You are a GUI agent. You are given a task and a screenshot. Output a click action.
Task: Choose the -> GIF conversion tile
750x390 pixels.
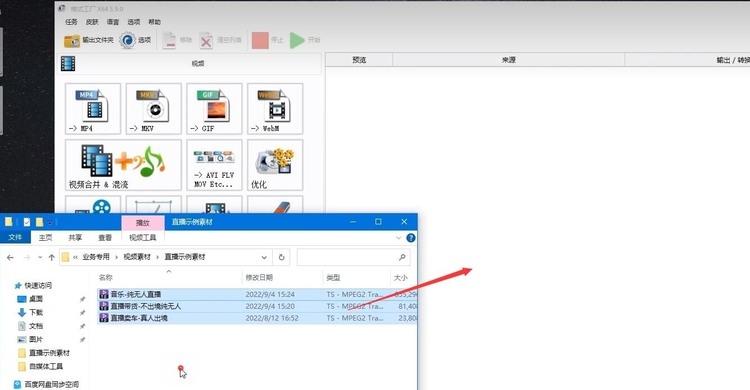(214, 109)
